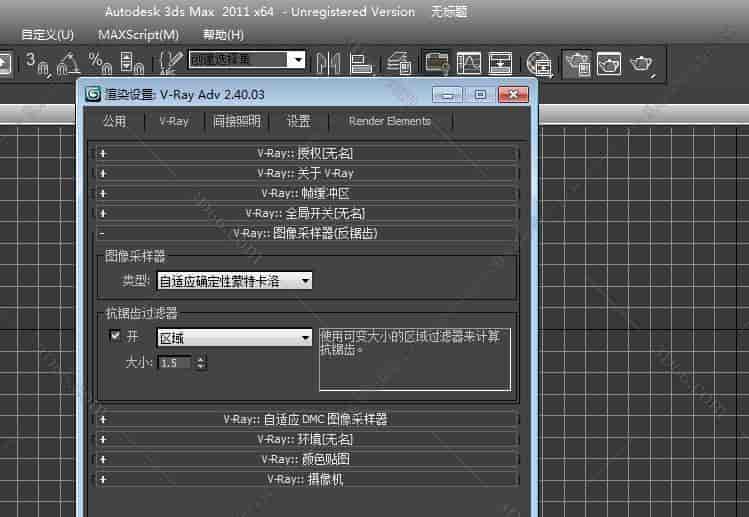
Task: Open the MAXScript(M) menu
Action: tap(138, 34)
